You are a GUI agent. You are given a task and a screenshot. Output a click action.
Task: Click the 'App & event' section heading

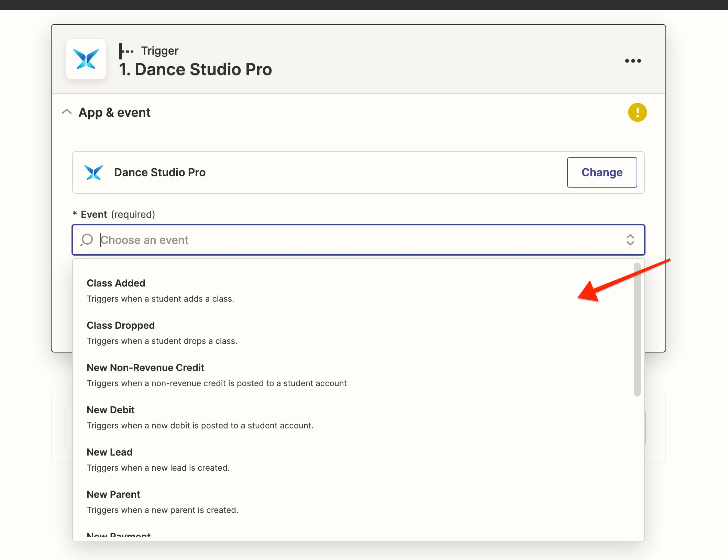(114, 112)
